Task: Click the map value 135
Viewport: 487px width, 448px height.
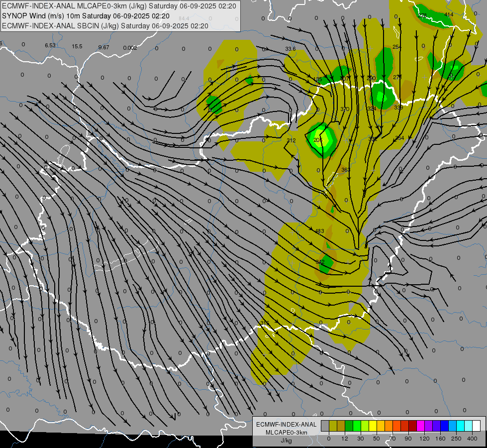Action: pos(317,79)
